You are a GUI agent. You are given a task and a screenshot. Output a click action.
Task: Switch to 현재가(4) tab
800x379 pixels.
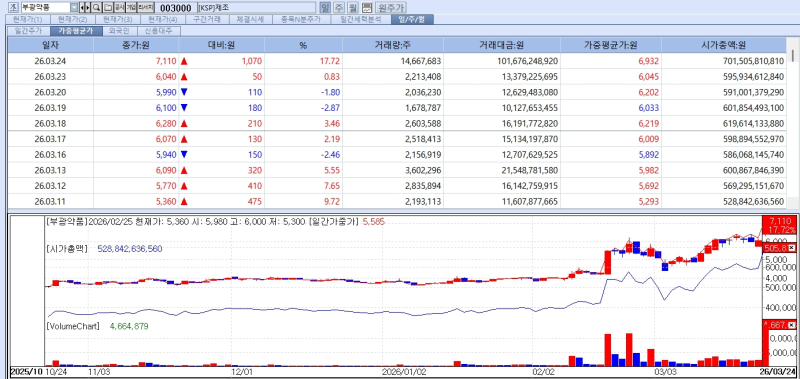[162, 19]
